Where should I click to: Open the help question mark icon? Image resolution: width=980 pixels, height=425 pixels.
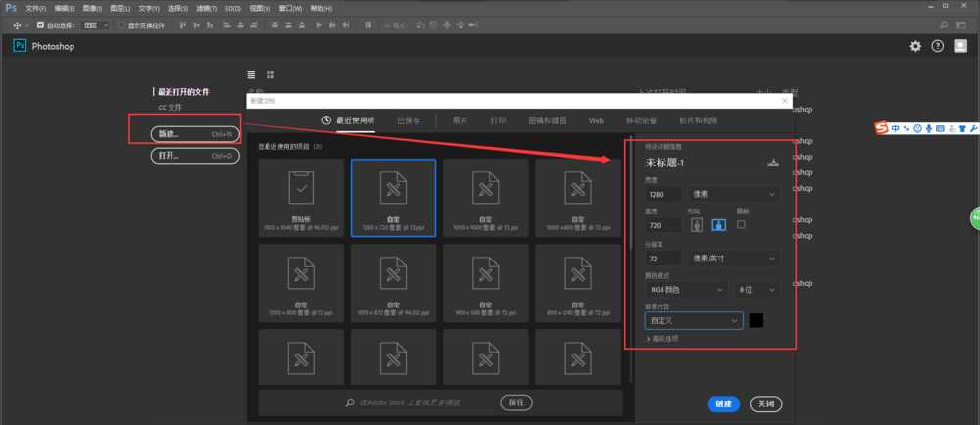937,46
